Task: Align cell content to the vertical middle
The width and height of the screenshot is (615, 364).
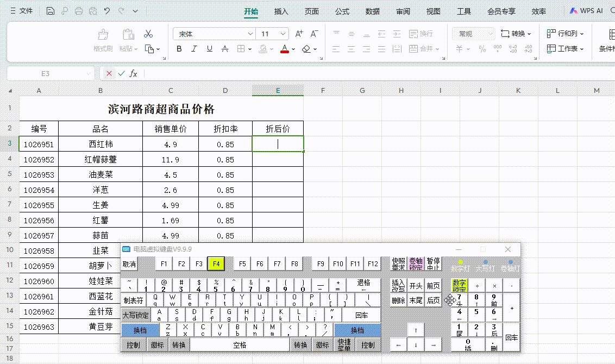Action: click(352, 34)
